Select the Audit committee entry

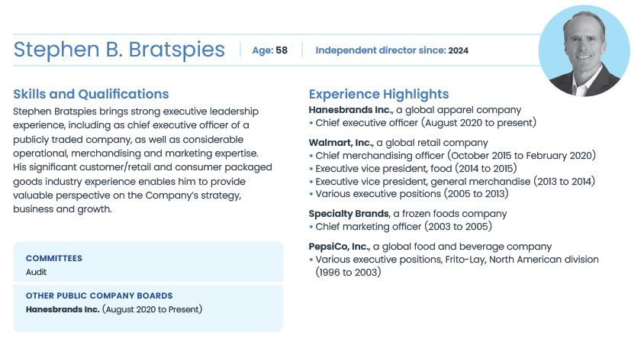37,271
